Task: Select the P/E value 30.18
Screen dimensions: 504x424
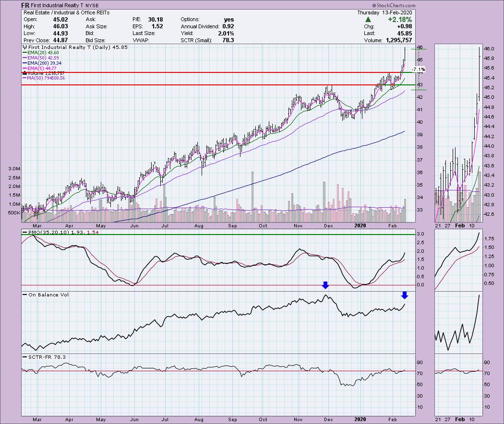Action: click(156, 20)
